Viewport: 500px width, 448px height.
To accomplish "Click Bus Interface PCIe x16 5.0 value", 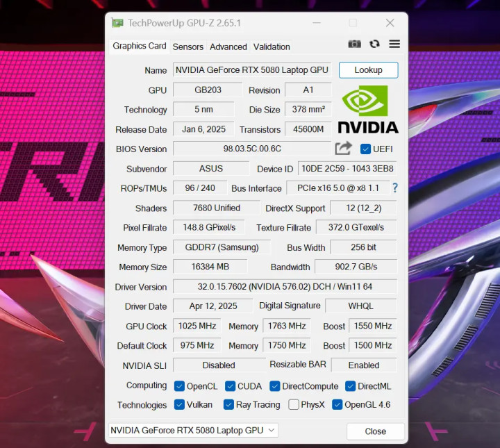I will coord(337,188).
